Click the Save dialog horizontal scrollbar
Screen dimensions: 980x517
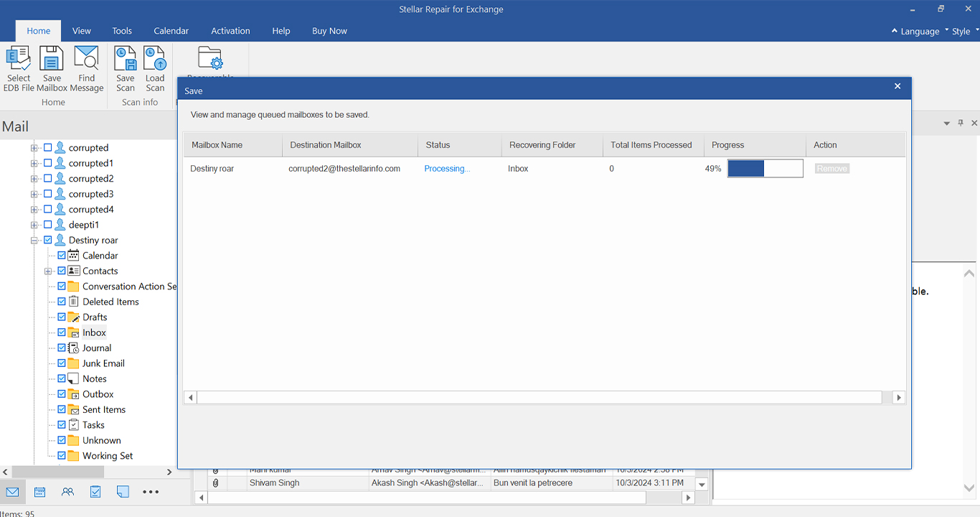click(x=539, y=397)
